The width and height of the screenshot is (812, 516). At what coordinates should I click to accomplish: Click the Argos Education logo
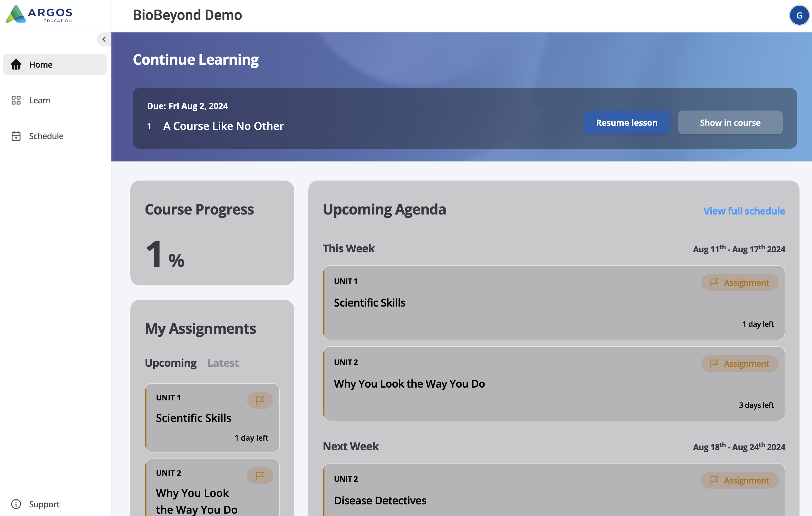coord(39,14)
